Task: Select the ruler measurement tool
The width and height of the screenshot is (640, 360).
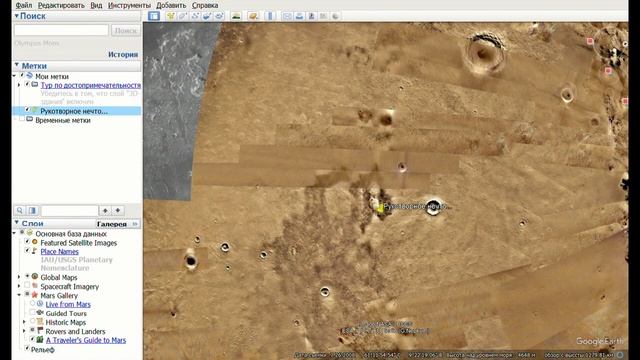Action: pyautogui.click(x=269, y=16)
